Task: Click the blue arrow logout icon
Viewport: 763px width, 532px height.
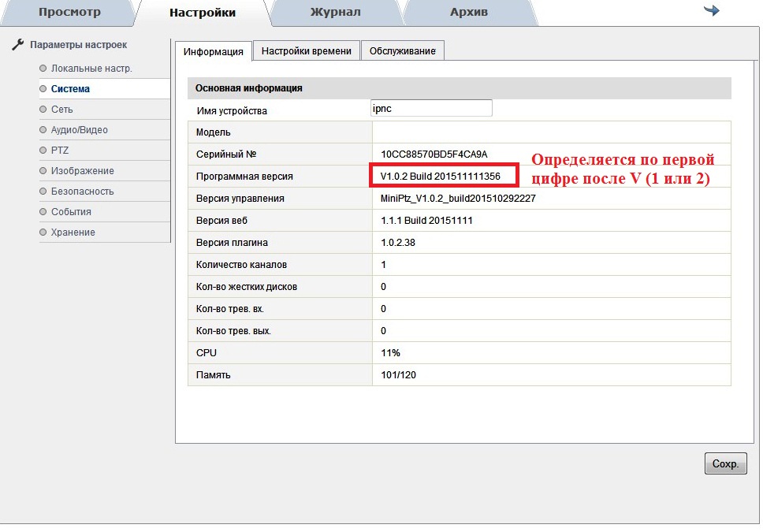Action: click(x=711, y=10)
